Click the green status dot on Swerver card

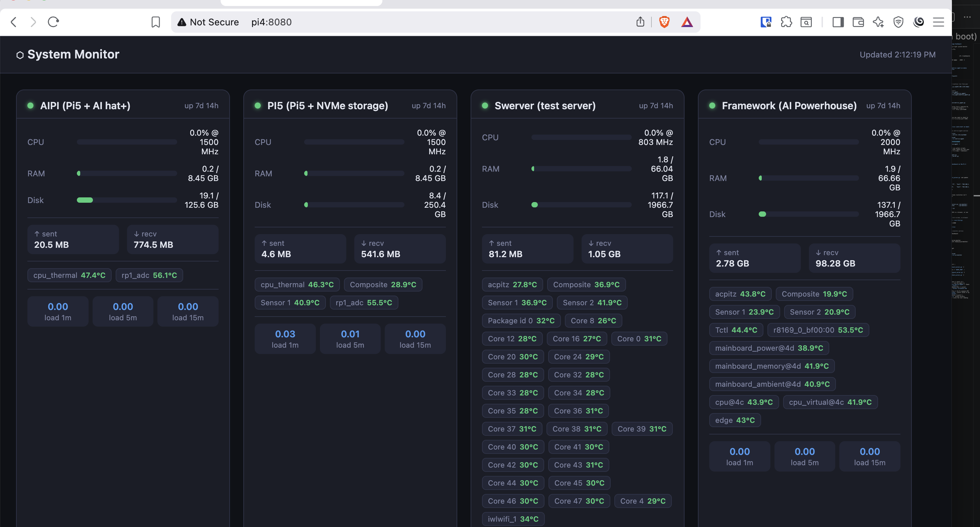coord(485,106)
